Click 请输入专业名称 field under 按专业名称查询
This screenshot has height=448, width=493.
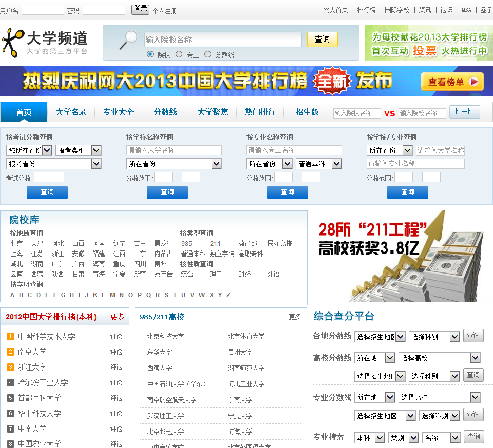[294, 150]
